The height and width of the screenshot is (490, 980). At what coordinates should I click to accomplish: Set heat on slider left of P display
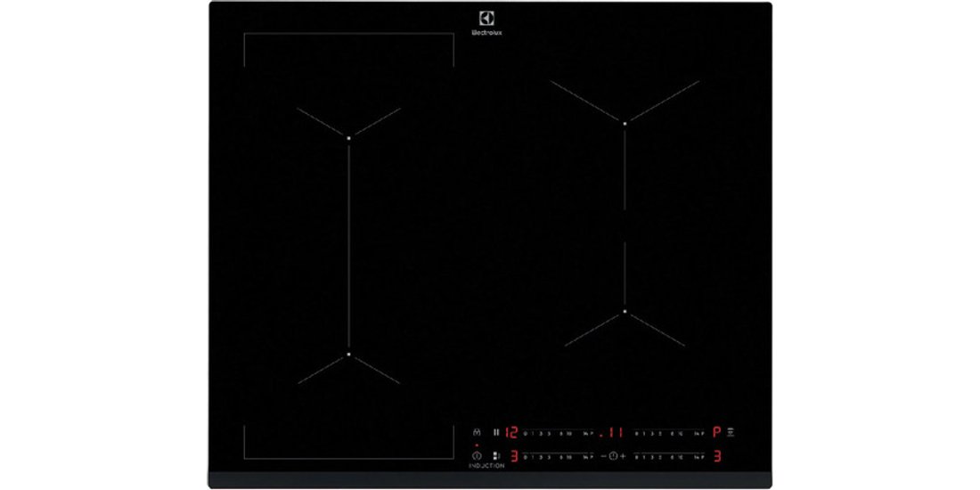[669, 432]
